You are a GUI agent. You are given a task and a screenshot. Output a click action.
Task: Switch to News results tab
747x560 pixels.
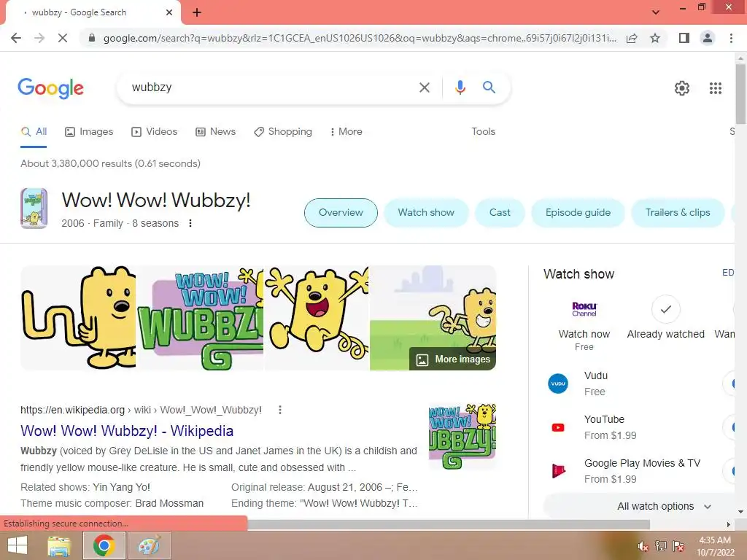click(x=215, y=132)
